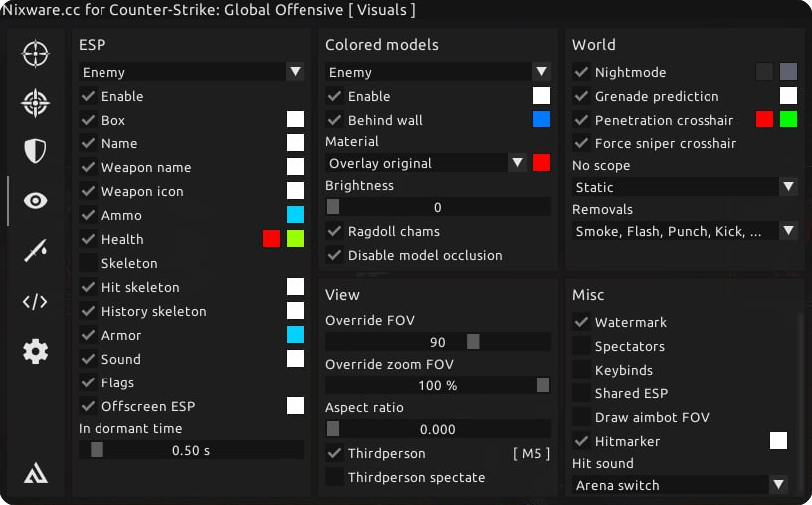This screenshot has width=812, height=505.
Task: Enable Thirdperson spectate checkbox
Action: pyautogui.click(x=335, y=477)
